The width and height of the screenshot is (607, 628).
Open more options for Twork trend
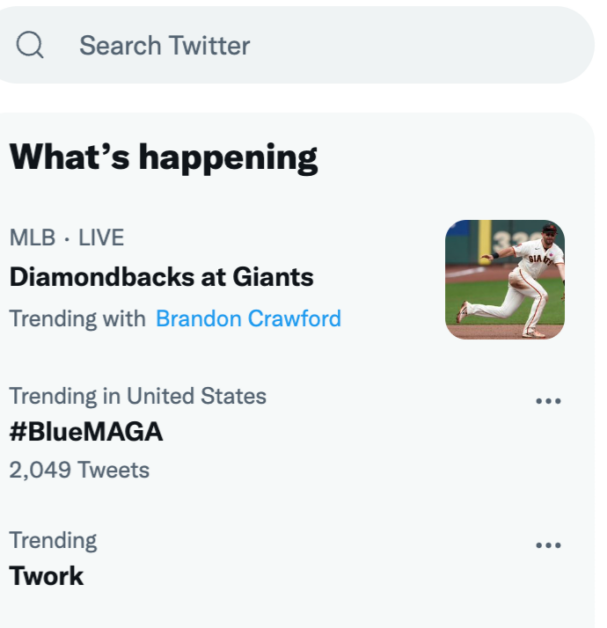548,545
